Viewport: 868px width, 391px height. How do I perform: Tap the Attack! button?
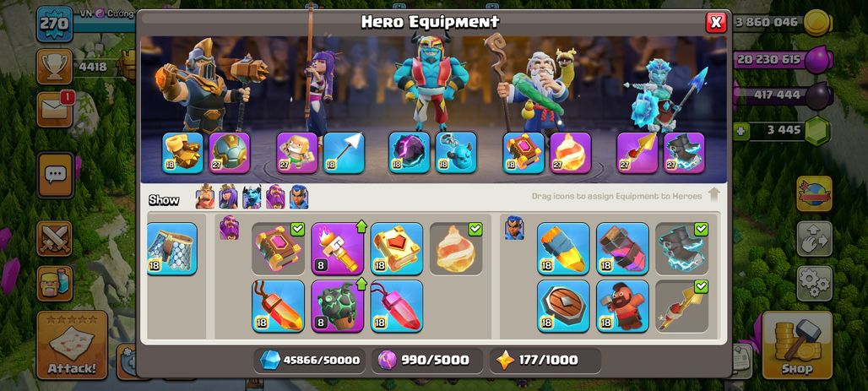(72, 345)
